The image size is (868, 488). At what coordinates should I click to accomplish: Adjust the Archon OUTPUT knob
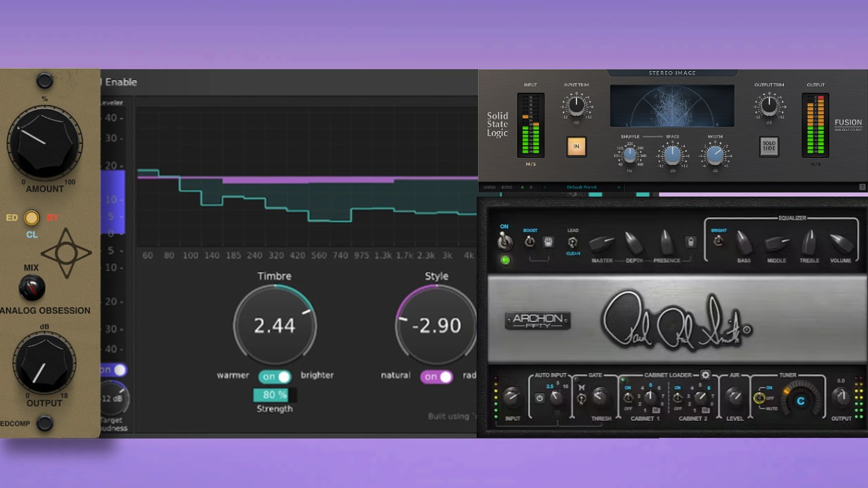(x=841, y=396)
